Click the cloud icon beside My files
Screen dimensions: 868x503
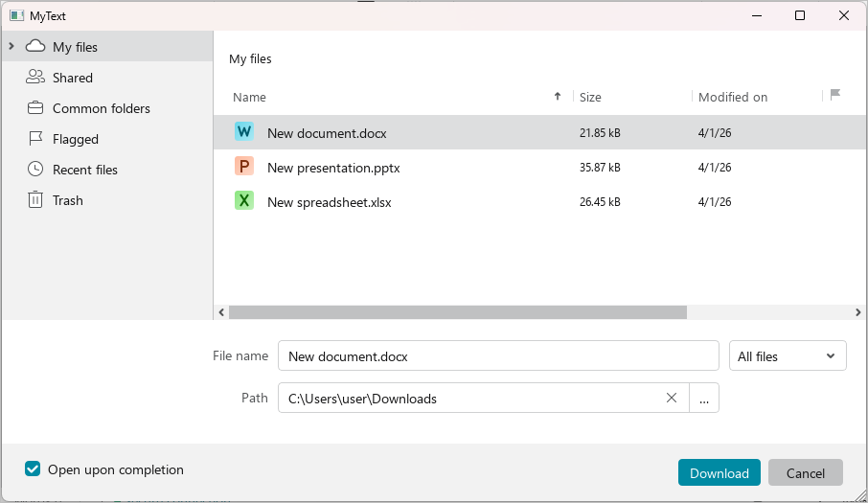coord(35,46)
